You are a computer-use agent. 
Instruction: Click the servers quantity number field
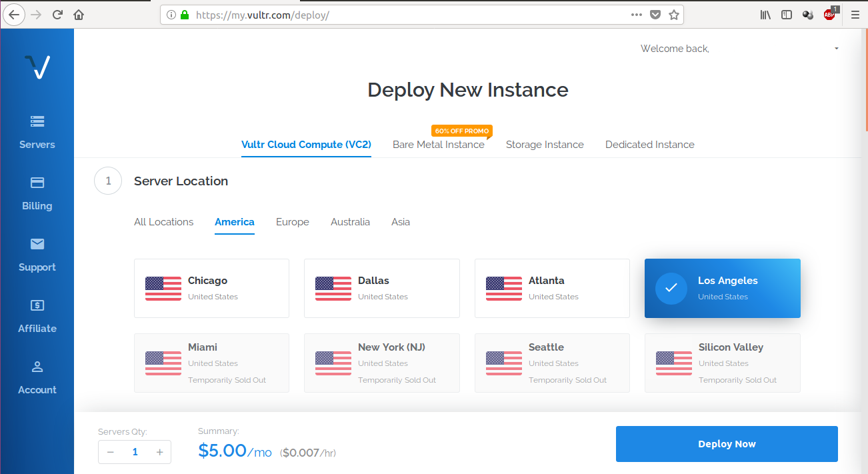point(135,452)
